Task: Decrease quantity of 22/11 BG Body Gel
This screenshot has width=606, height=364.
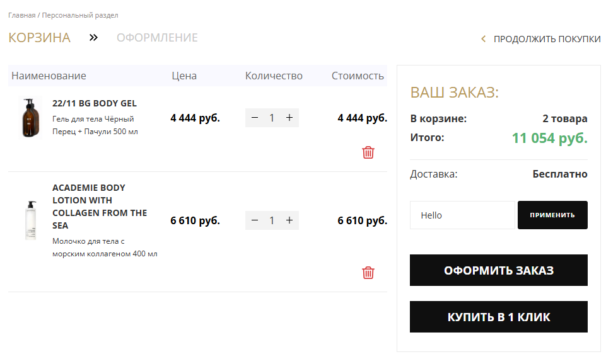Action: pos(255,118)
